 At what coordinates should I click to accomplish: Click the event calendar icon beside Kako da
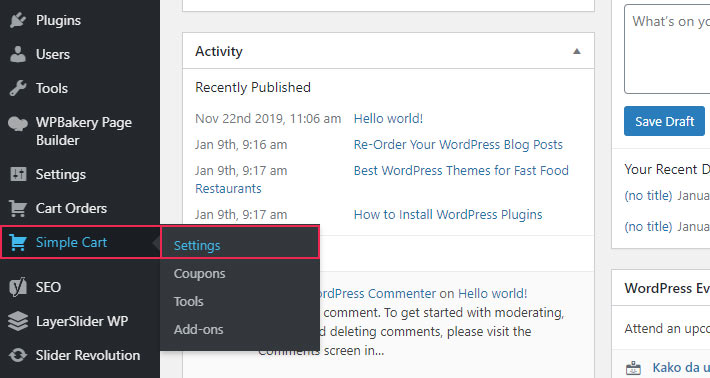click(633, 368)
